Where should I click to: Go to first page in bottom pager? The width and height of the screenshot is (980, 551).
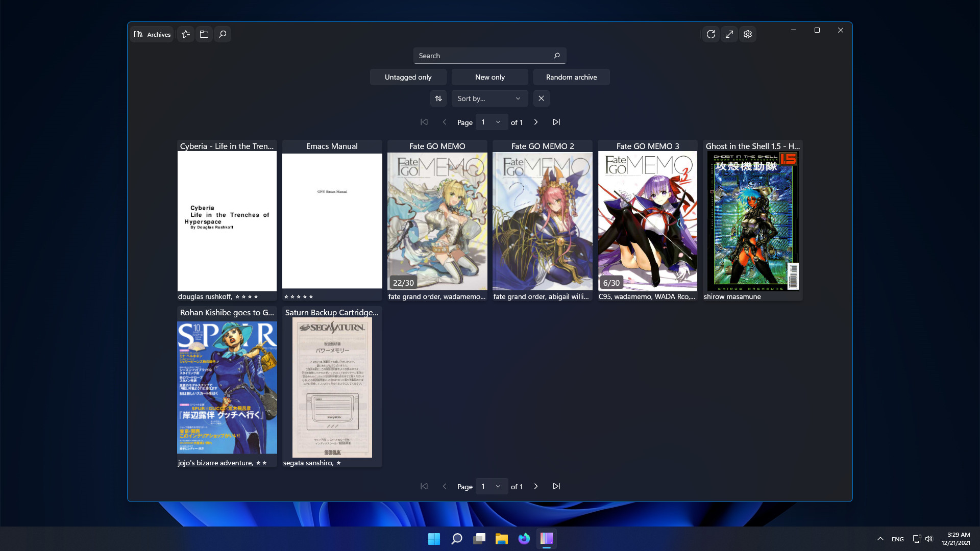tap(424, 486)
